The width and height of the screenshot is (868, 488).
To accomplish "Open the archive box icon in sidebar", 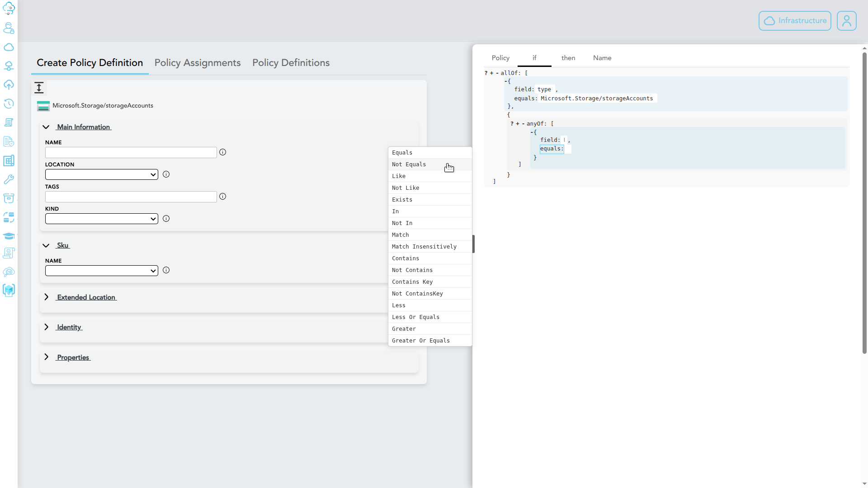I will pos(9,198).
